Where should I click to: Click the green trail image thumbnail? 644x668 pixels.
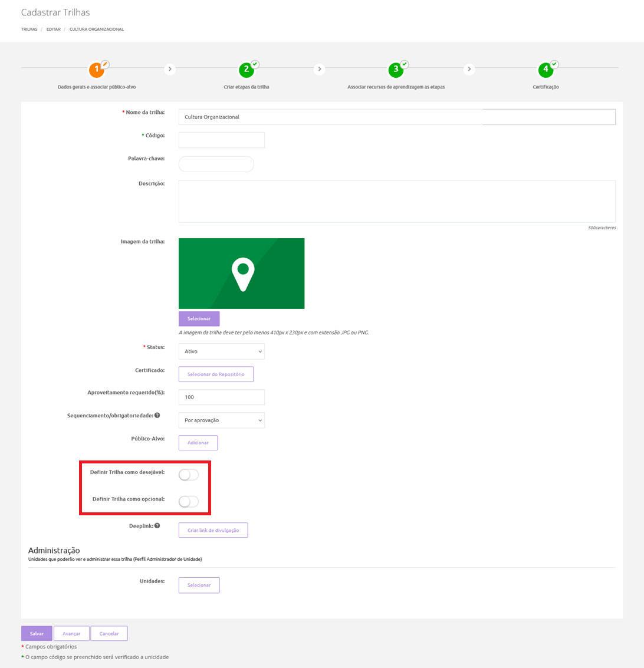pyautogui.click(x=241, y=274)
